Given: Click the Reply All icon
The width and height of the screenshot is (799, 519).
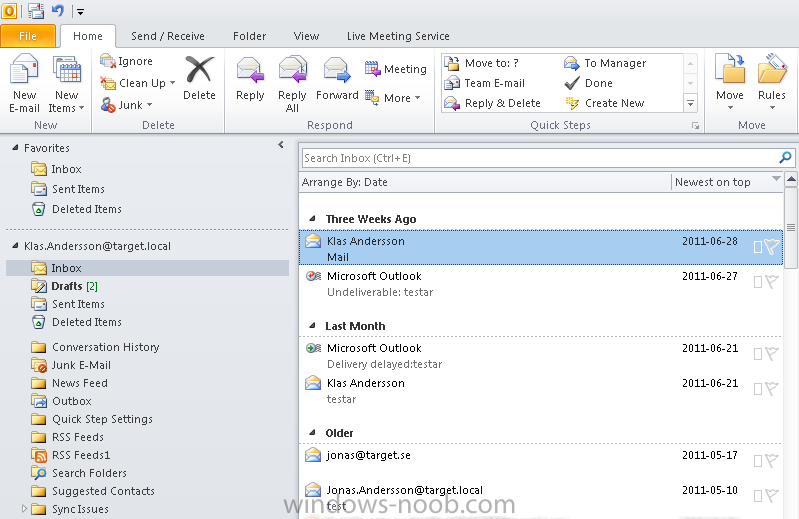Looking at the screenshot, I should point(292,70).
